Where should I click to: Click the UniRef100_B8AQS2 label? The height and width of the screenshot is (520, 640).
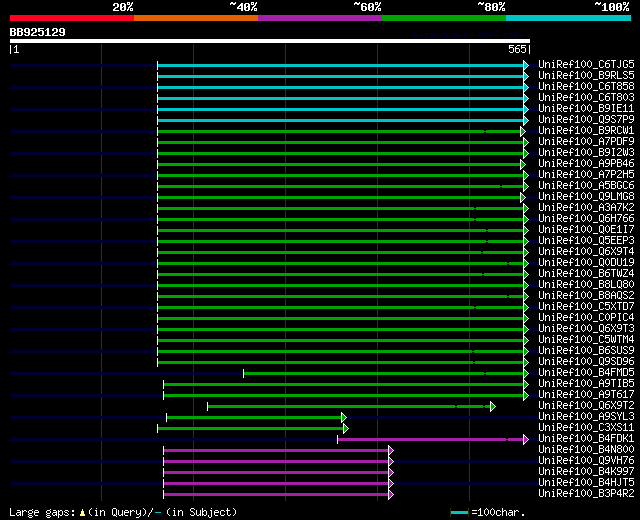pyautogui.click(x=586, y=296)
